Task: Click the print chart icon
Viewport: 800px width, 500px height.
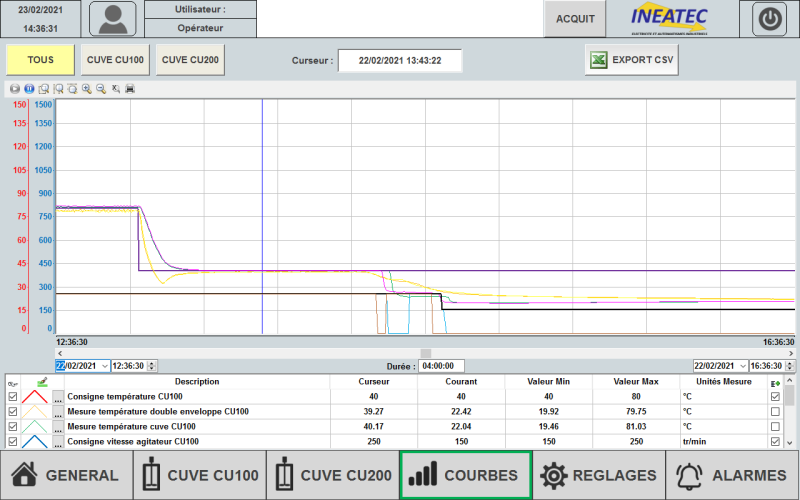Action: coord(130,89)
